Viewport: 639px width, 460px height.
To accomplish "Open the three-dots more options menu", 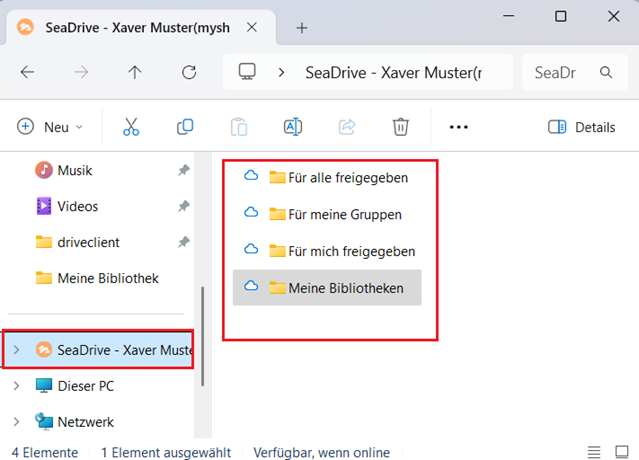I will click(x=459, y=127).
